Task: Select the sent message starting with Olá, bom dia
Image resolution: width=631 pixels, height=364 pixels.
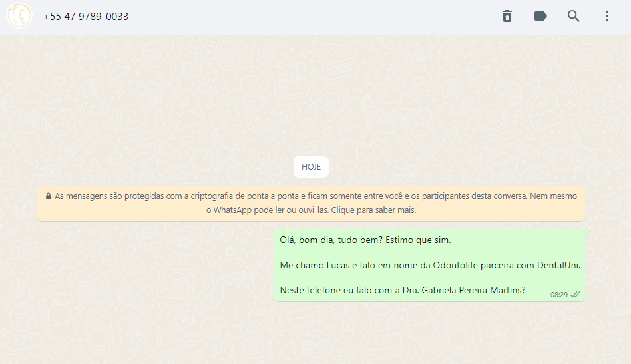Action: (x=429, y=265)
